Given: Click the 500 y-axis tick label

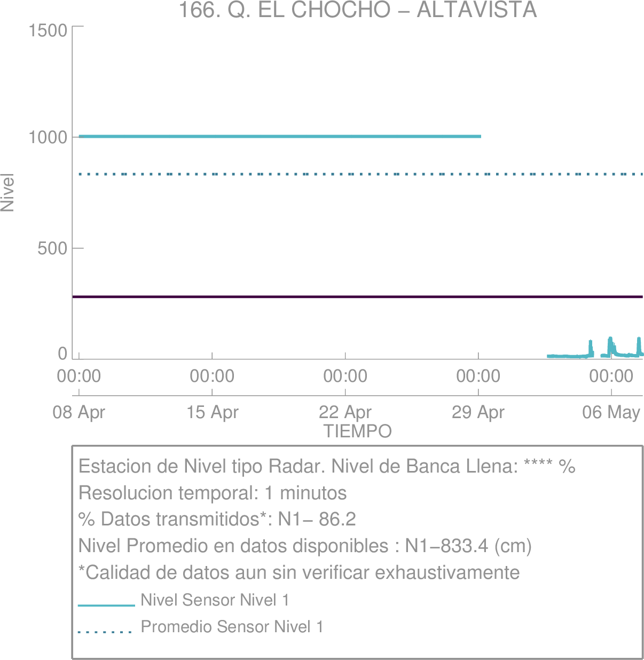Looking at the screenshot, I should tap(52, 248).
